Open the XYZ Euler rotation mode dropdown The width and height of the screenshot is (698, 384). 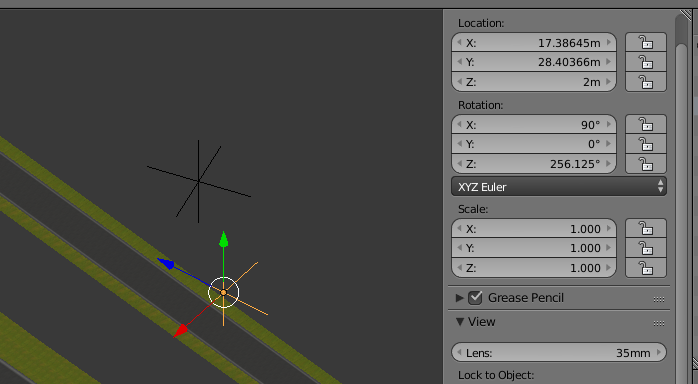coord(559,186)
